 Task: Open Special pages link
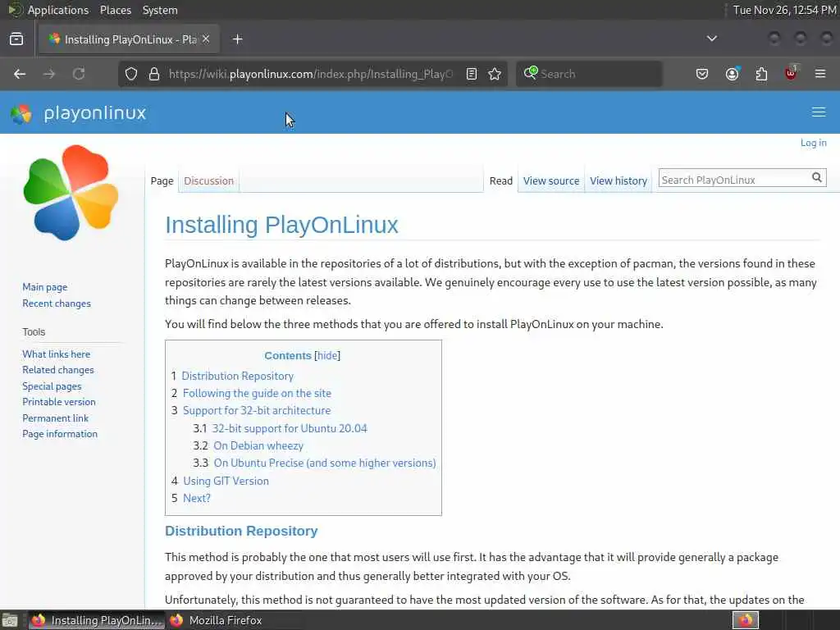[52, 386]
